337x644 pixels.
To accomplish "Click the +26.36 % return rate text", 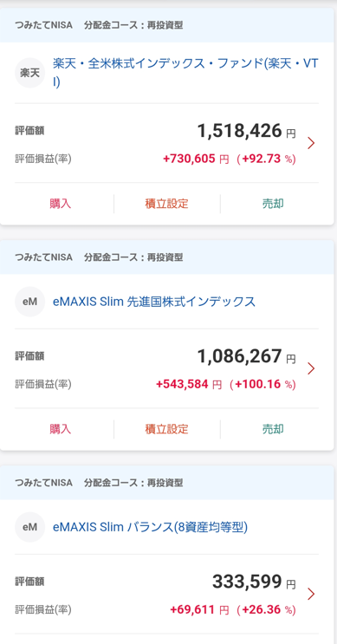I will [x=269, y=610].
